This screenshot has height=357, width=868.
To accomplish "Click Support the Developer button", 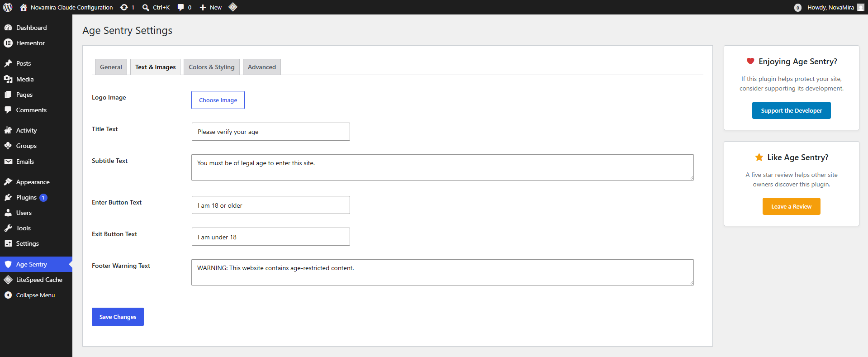I will (x=792, y=110).
